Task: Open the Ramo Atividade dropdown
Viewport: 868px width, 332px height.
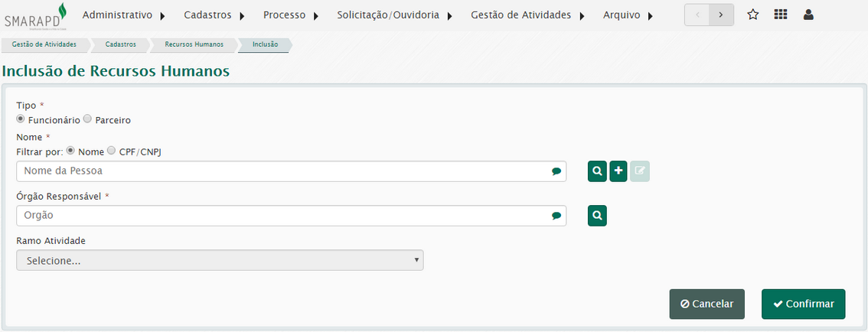Action: click(220, 260)
